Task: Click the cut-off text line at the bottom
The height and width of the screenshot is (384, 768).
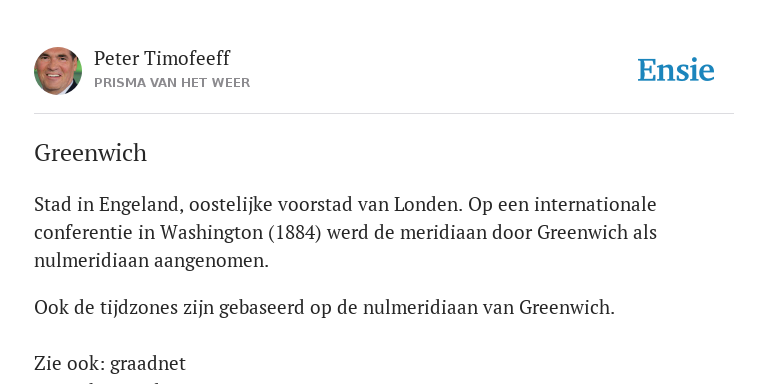Action: (98, 382)
